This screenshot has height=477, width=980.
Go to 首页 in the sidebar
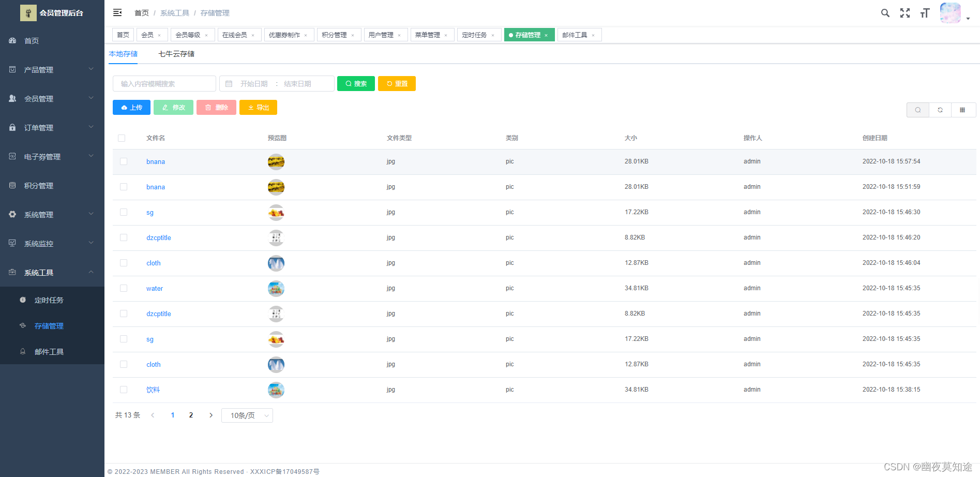tap(52, 41)
